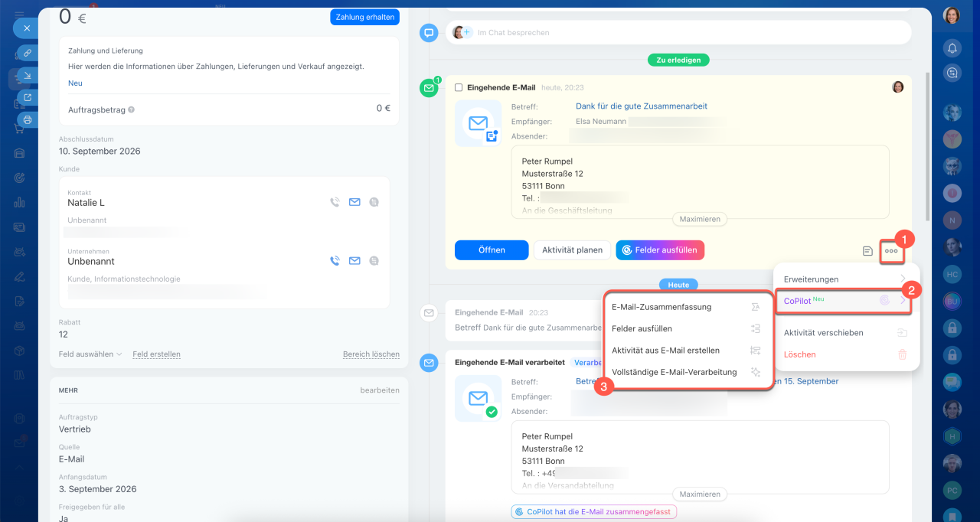This screenshot has width=980, height=522.
Task: Open the three-dots menu on the incoming email
Action: click(891, 250)
